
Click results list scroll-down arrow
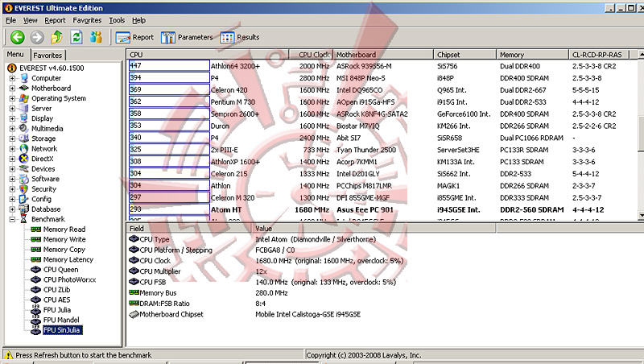coord(641,215)
